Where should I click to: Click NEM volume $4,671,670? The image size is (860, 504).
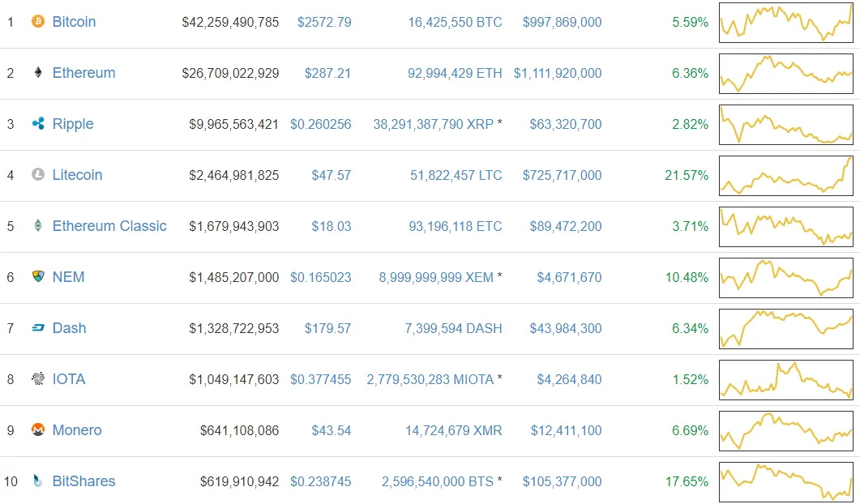coord(569,277)
